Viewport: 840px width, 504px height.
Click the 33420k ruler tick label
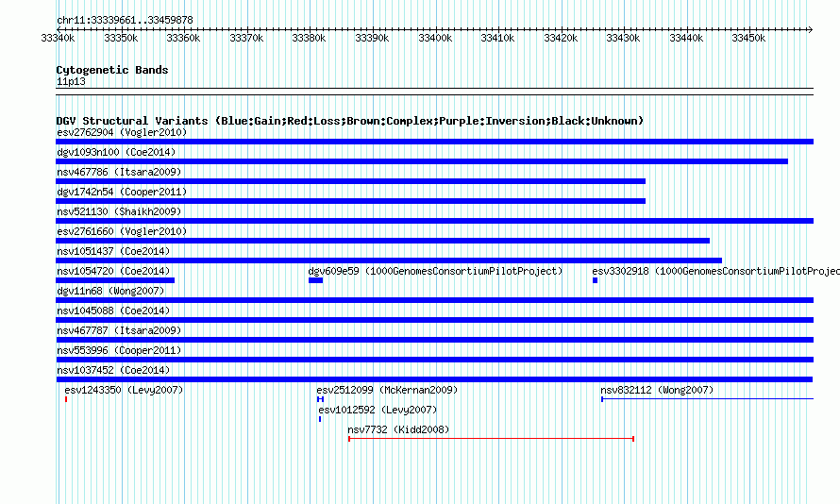point(561,38)
